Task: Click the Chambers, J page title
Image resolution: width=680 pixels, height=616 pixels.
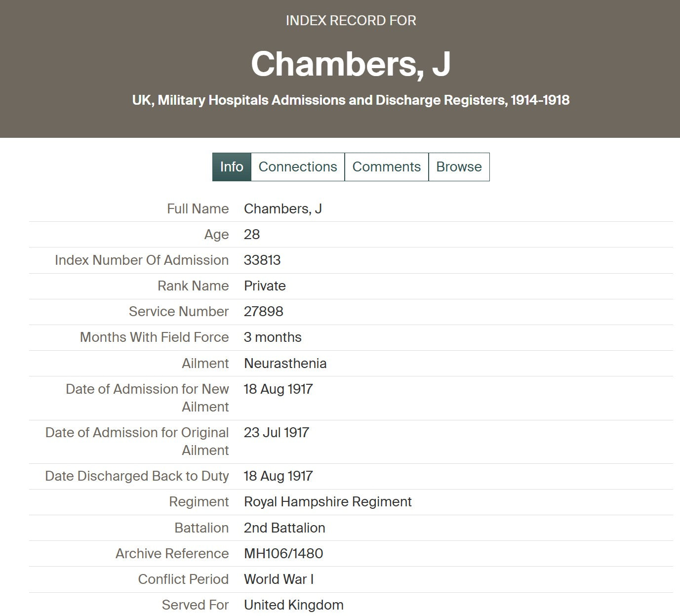Action: tap(351, 64)
